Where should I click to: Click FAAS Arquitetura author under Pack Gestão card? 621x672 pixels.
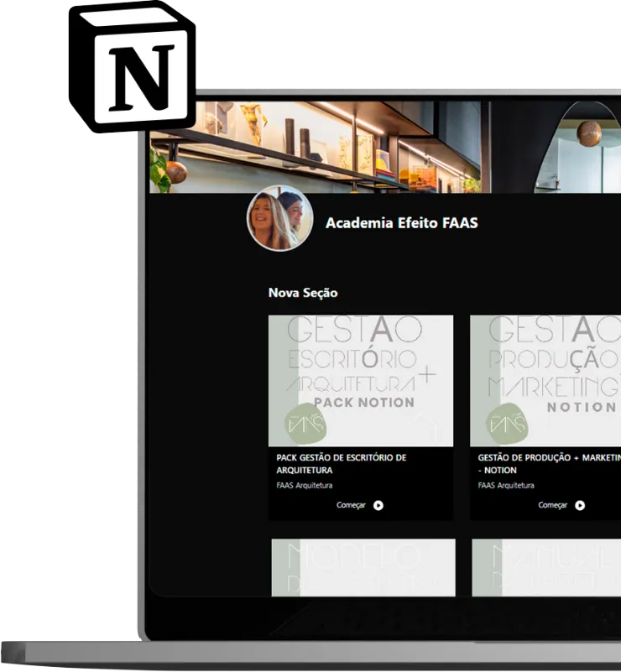click(305, 485)
